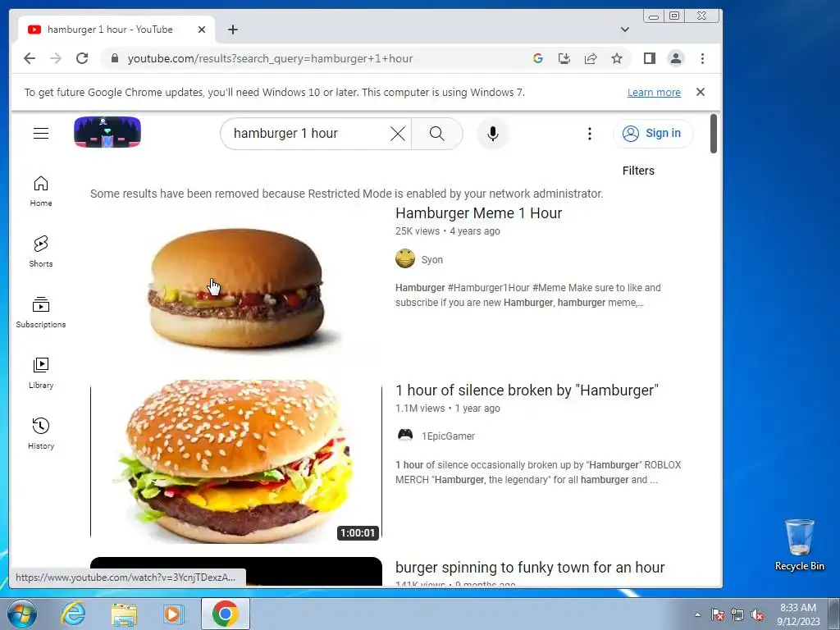Image resolution: width=840 pixels, height=630 pixels.
Task: Open Windows Media Player from the taskbar
Action: (173, 614)
